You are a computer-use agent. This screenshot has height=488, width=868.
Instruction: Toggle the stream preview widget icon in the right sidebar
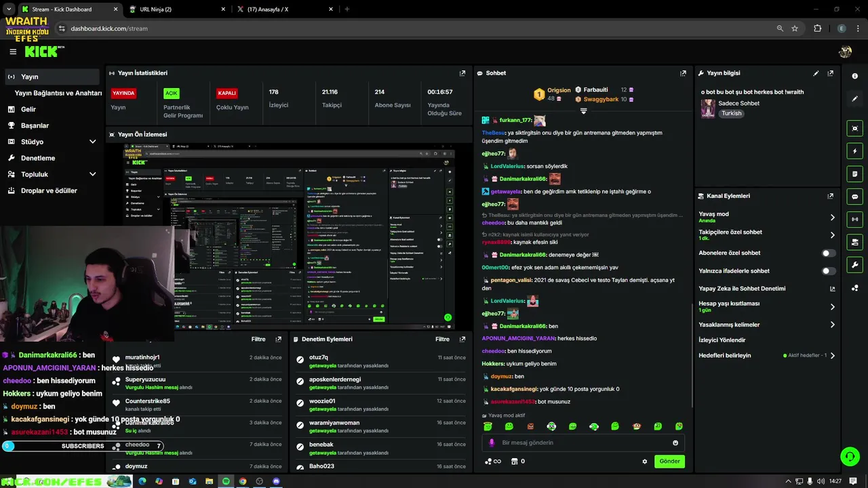tap(854, 128)
